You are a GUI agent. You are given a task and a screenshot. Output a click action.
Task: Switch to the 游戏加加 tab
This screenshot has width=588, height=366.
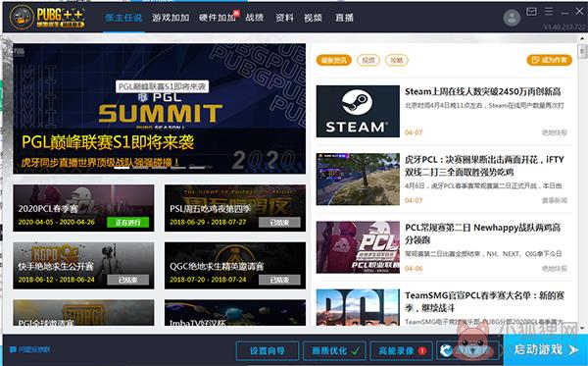pos(171,18)
